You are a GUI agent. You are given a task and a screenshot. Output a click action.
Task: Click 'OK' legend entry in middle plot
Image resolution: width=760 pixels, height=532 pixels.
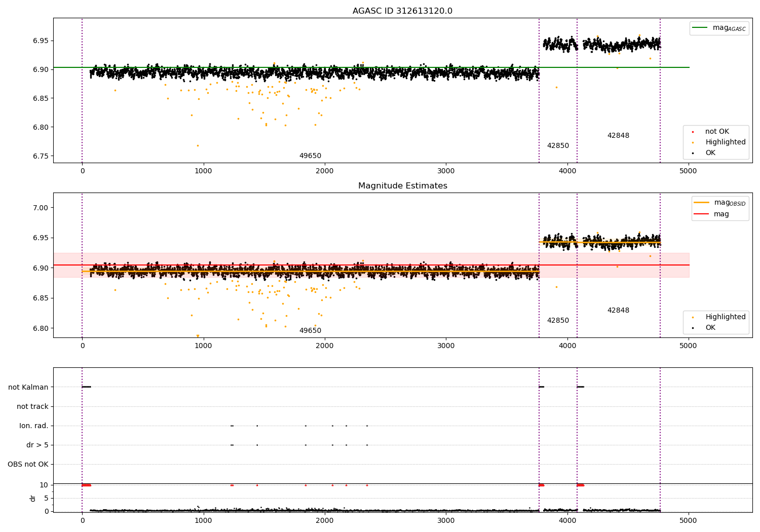[704, 328]
